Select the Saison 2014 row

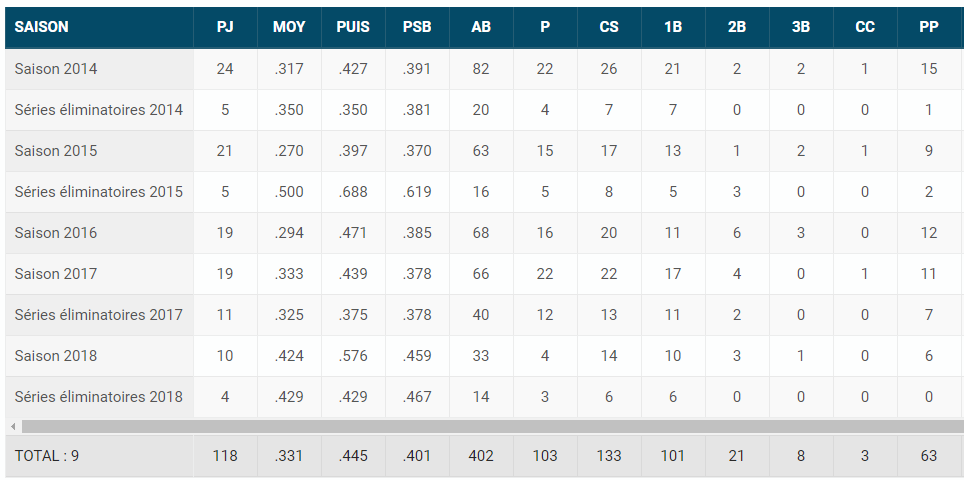pyautogui.click(x=484, y=69)
